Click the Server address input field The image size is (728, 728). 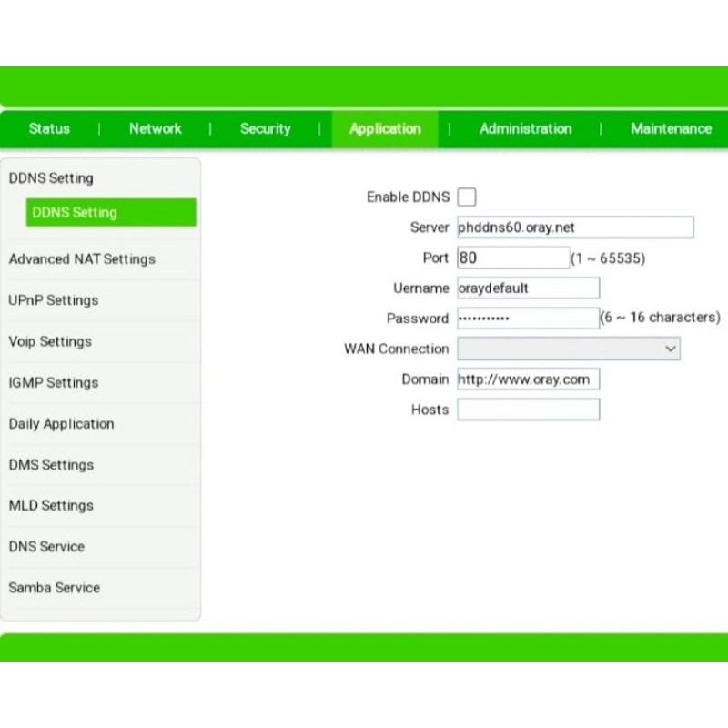574,227
